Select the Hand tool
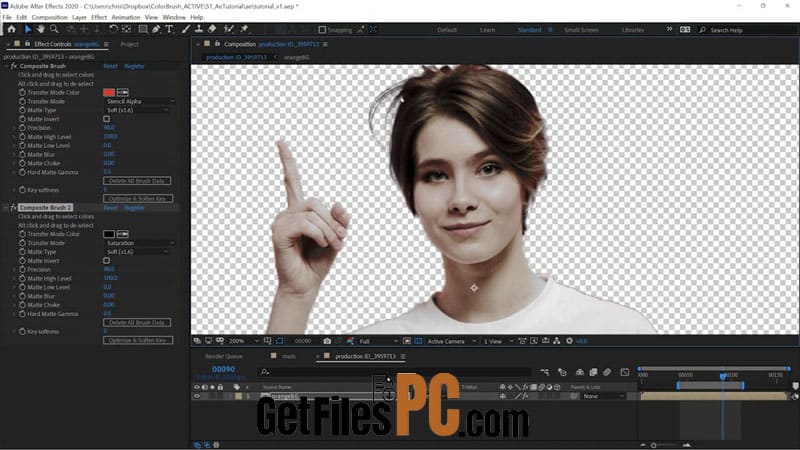This screenshot has width=800, height=450. click(x=40, y=29)
